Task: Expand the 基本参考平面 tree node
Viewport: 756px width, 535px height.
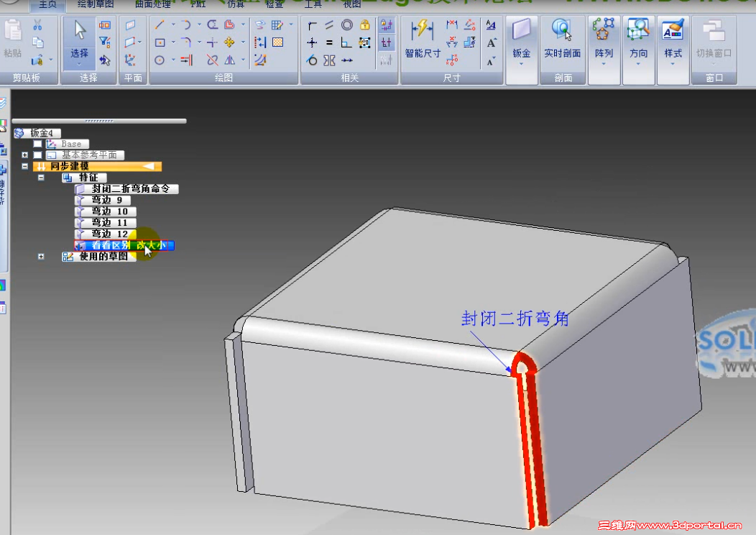Action: click(24, 155)
